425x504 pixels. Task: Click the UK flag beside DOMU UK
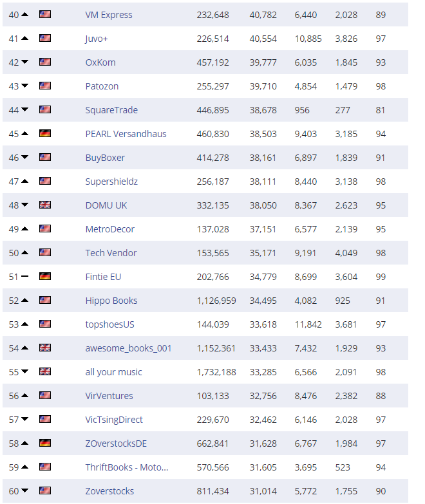tap(45, 205)
